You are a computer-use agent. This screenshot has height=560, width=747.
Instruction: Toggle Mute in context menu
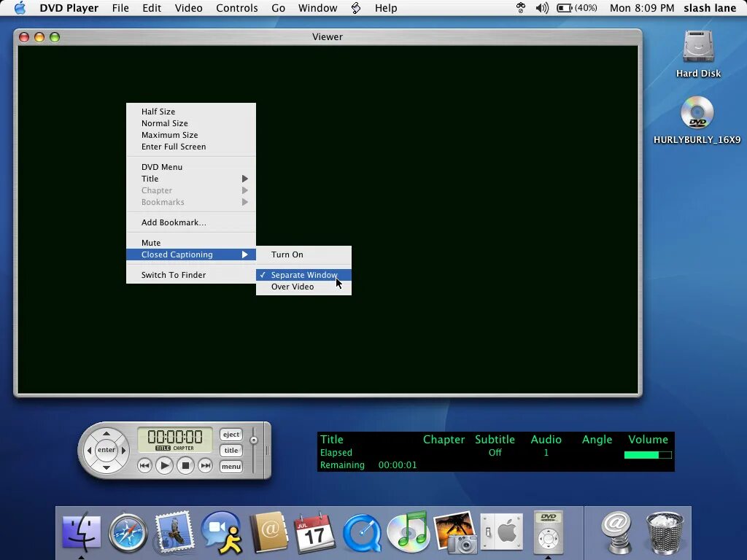pyautogui.click(x=191, y=243)
